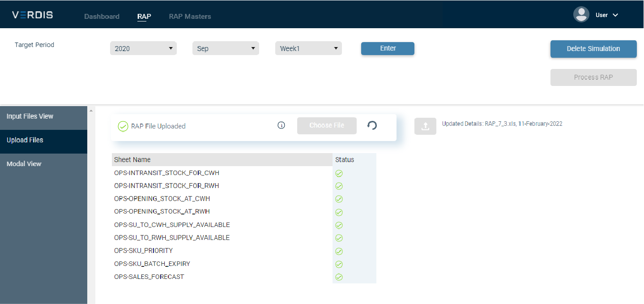Click the refresh arrow icon next to Choose File
Screen dimensions: 644x304
pyautogui.click(x=372, y=125)
